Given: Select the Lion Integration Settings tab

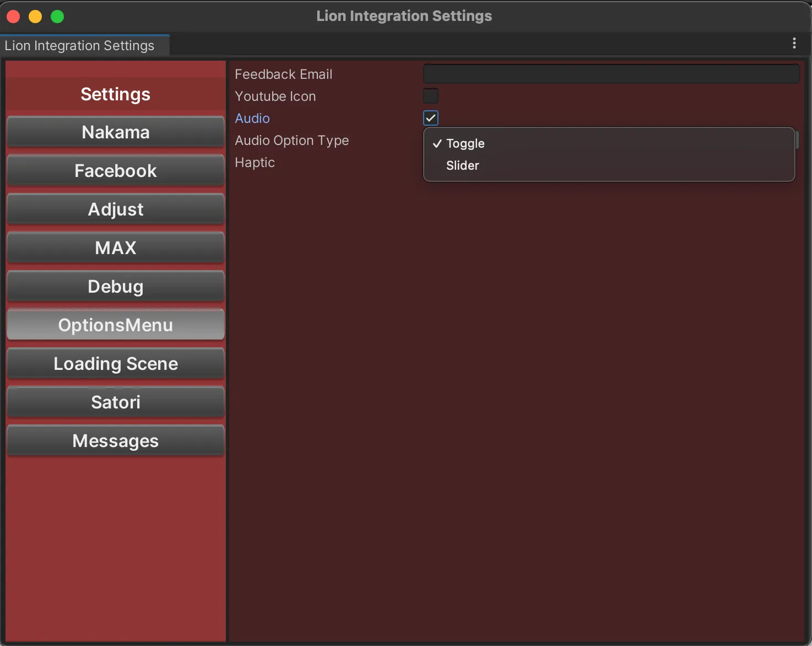Looking at the screenshot, I should pyautogui.click(x=85, y=45).
